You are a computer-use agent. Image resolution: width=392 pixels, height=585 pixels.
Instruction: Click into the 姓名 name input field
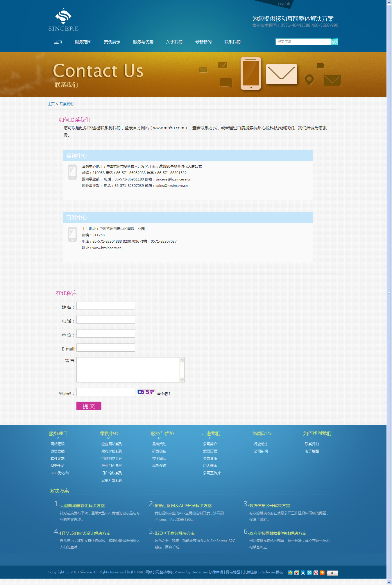[x=106, y=306]
